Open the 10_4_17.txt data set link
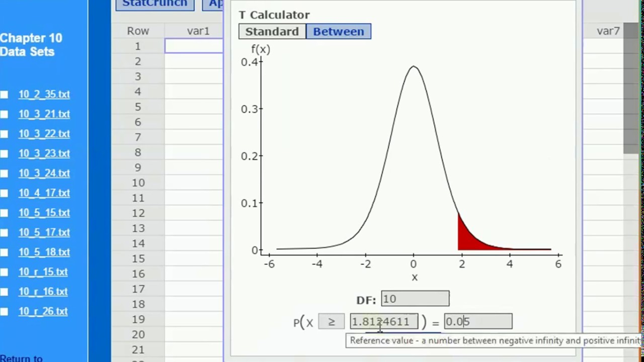The width and height of the screenshot is (644, 362). coord(44,193)
